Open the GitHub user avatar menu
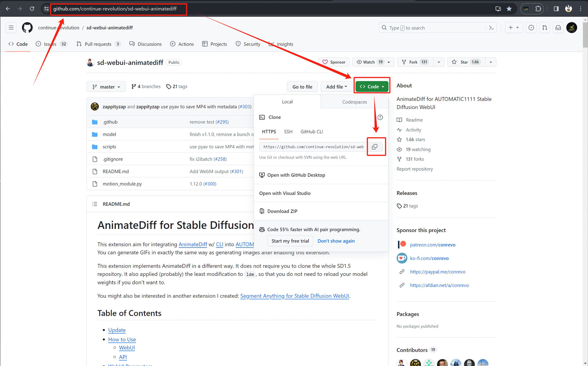Screen dimensions: 588x366 tap(572, 28)
